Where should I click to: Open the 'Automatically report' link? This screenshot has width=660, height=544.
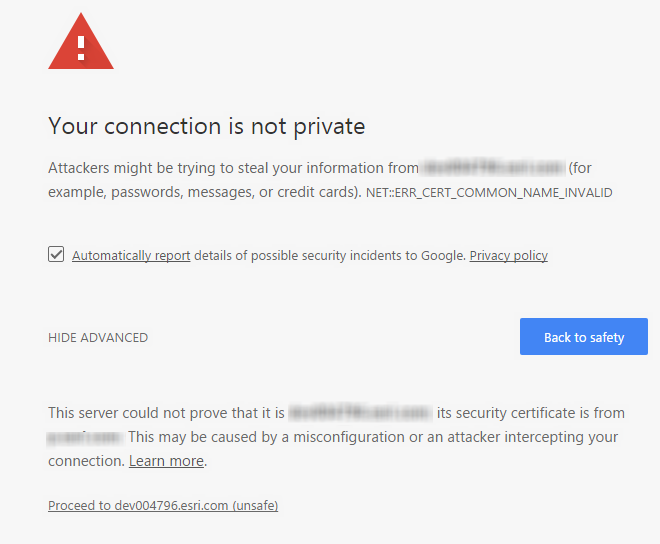point(131,256)
